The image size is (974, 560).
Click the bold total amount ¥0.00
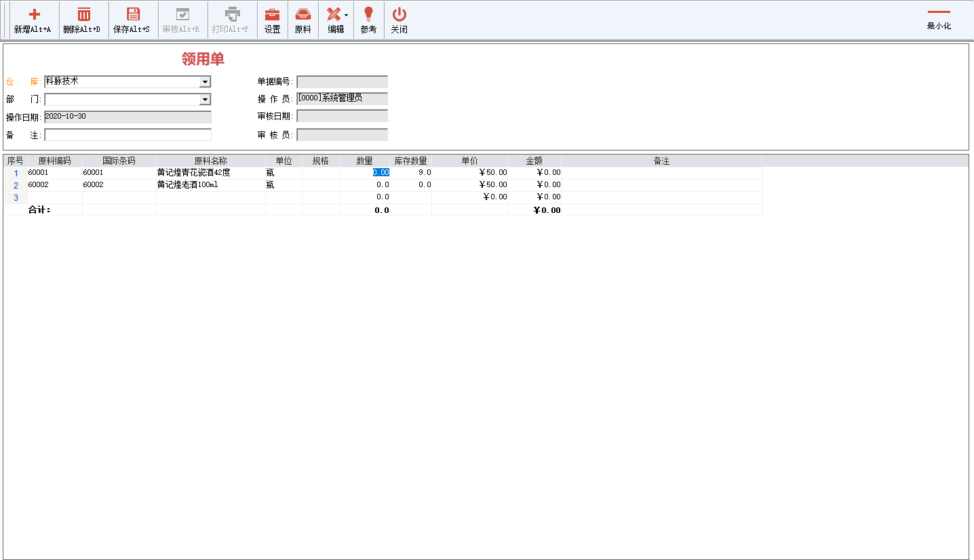pyautogui.click(x=547, y=210)
